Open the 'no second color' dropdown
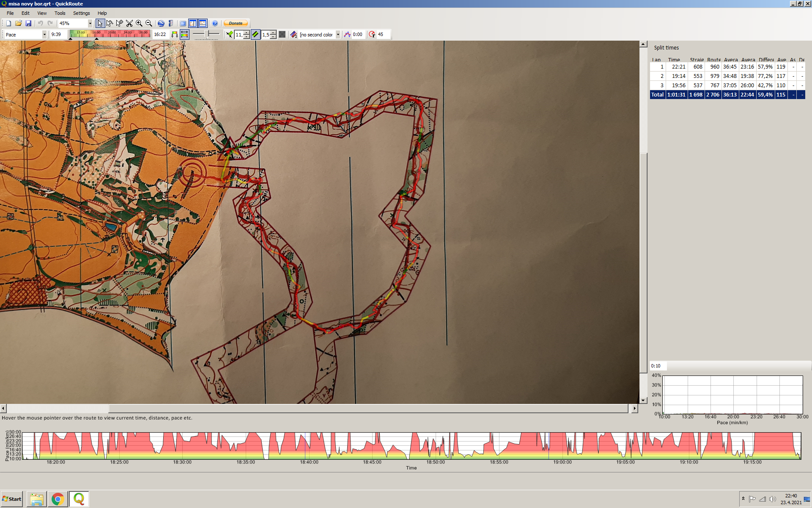The image size is (812, 508). pyautogui.click(x=338, y=35)
